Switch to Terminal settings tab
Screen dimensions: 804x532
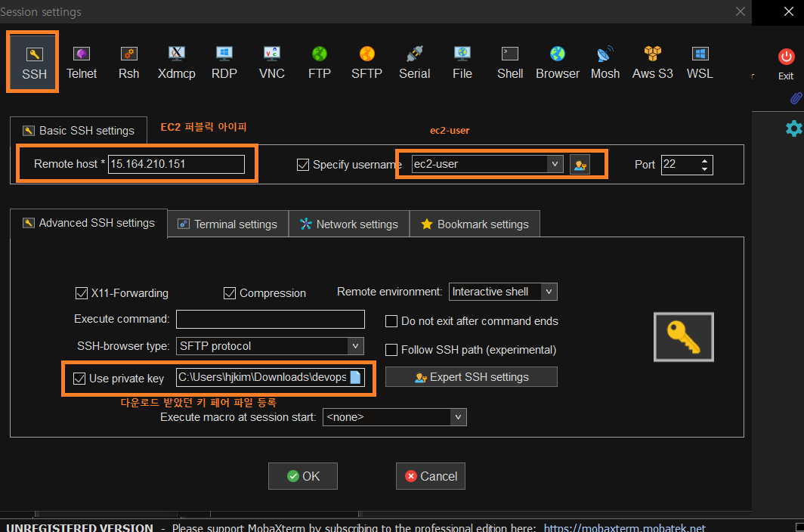pos(227,224)
